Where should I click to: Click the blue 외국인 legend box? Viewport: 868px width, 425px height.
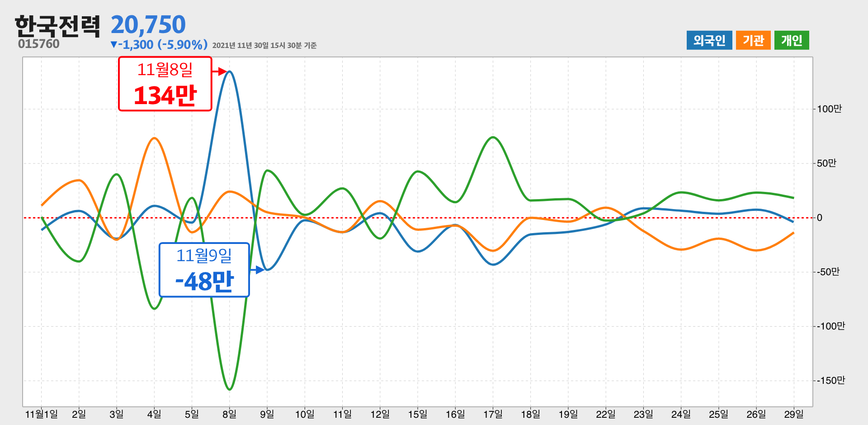(x=709, y=40)
